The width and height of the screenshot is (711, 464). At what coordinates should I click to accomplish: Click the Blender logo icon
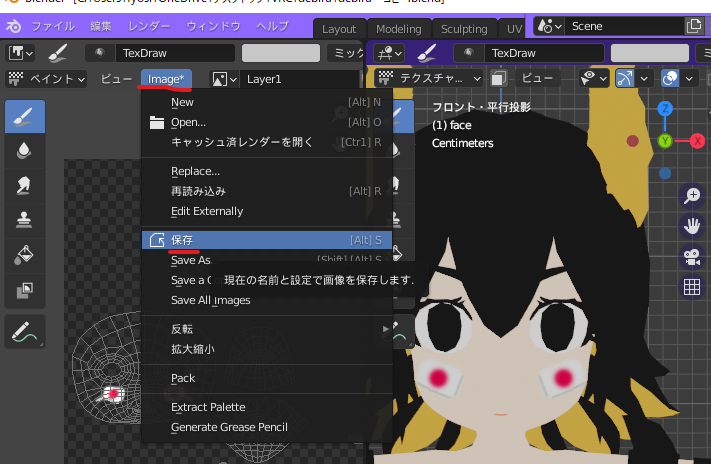tap(14, 26)
